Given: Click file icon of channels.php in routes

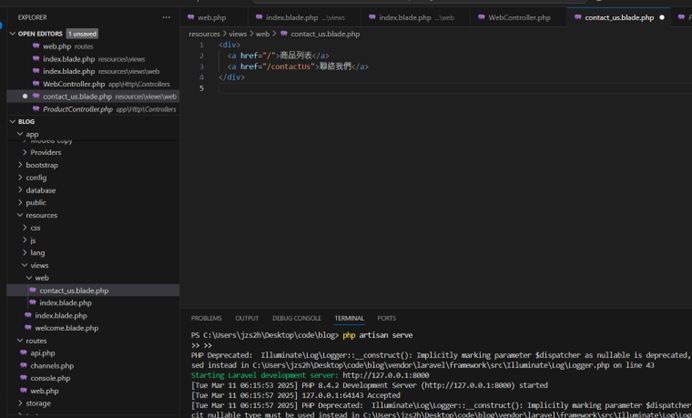Looking at the screenshot, I should 24,365.
